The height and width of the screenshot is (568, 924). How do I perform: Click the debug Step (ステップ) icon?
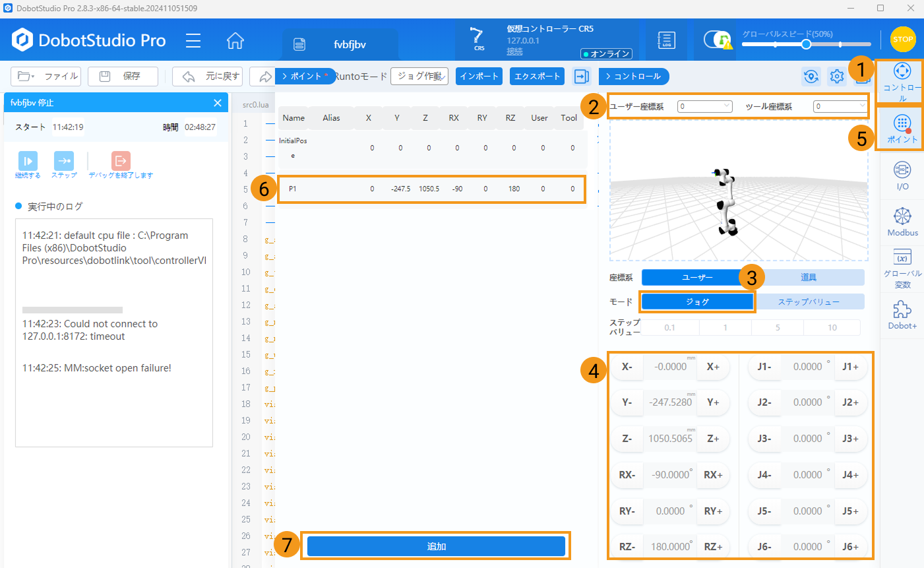[x=64, y=161]
